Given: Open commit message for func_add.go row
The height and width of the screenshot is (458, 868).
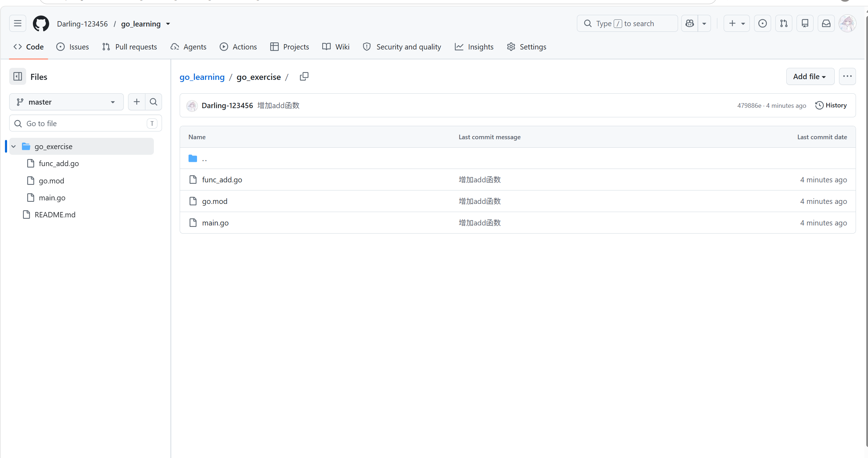Looking at the screenshot, I should pos(480,180).
